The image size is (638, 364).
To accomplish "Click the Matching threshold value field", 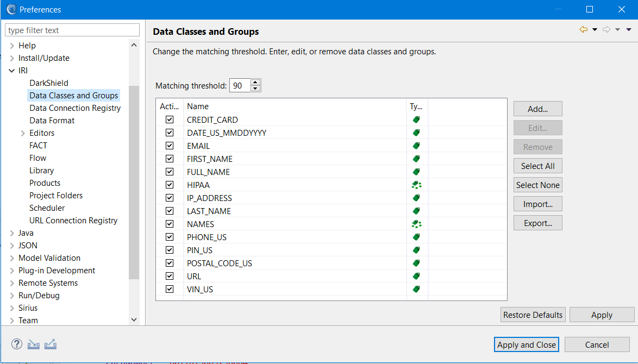I will [x=240, y=85].
